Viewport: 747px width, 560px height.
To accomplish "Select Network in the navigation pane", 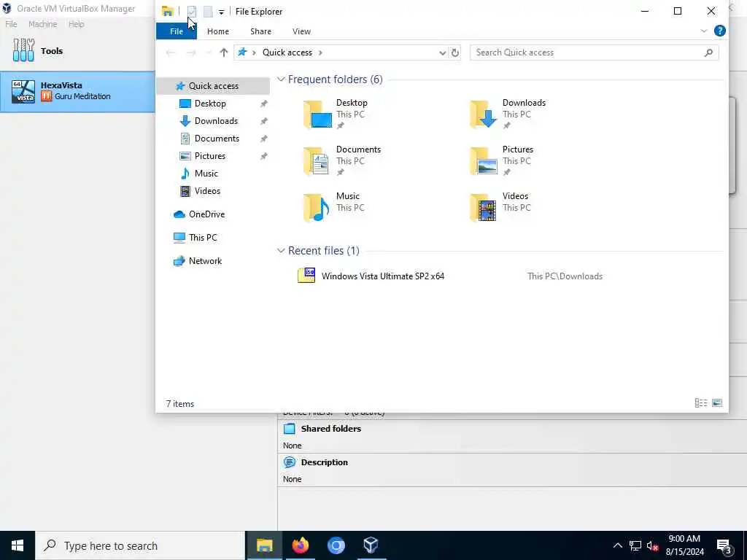I will pyautogui.click(x=205, y=261).
